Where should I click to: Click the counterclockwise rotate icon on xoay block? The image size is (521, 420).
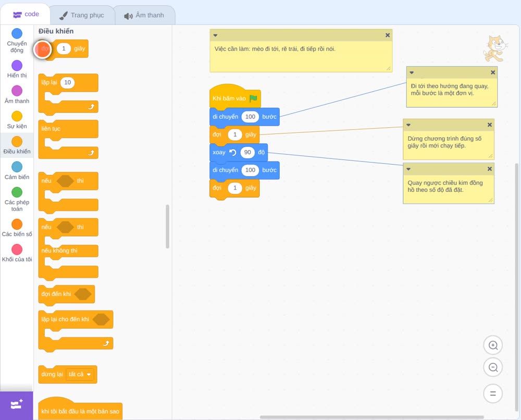pos(232,152)
